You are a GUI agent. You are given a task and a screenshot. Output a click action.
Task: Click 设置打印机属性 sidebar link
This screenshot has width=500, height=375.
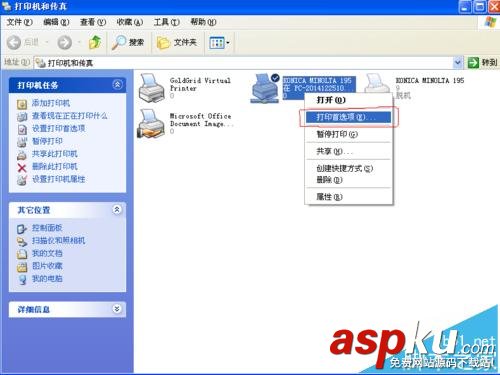point(58,179)
